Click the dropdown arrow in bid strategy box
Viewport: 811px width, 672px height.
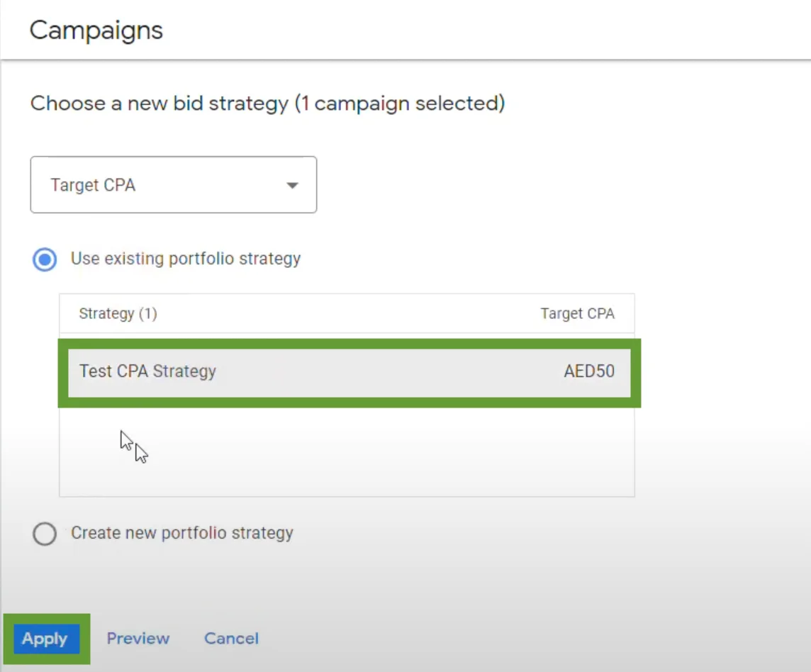pyautogui.click(x=292, y=185)
